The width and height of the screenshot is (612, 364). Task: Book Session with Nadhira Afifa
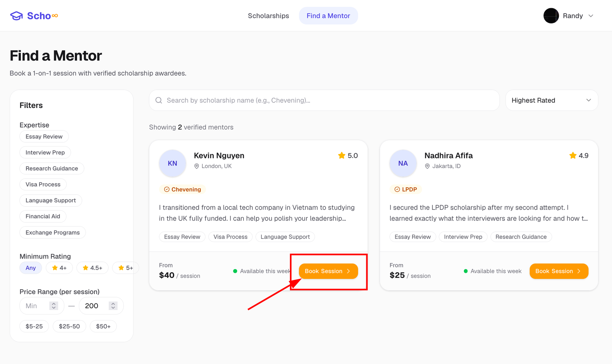[x=559, y=271]
